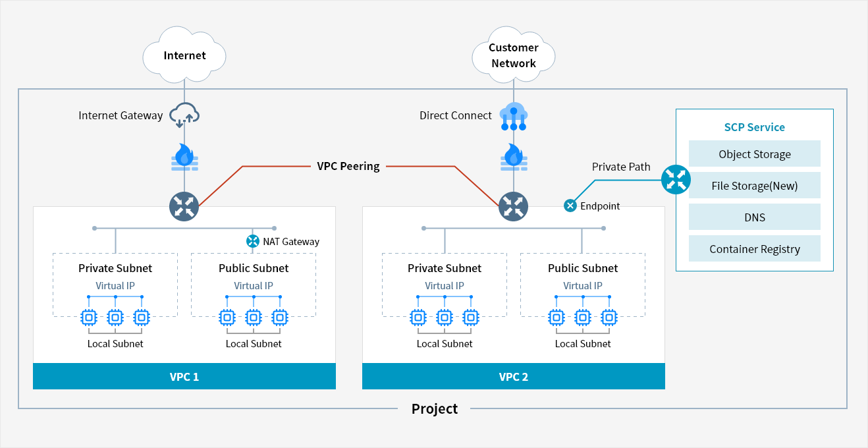Click the Container Registry service box
Screen dimensions: 868x448
click(754, 249)
